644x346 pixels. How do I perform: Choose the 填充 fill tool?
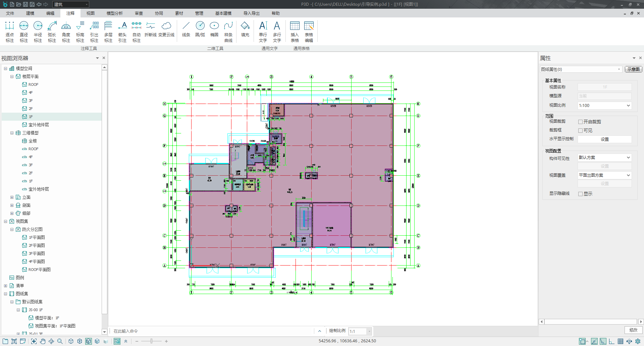(x=245, y=30)
